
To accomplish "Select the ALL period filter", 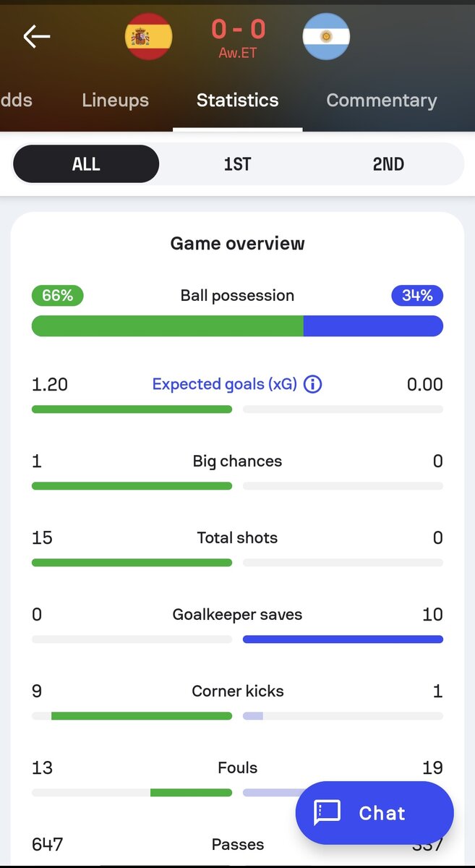I will pos(86,164).
